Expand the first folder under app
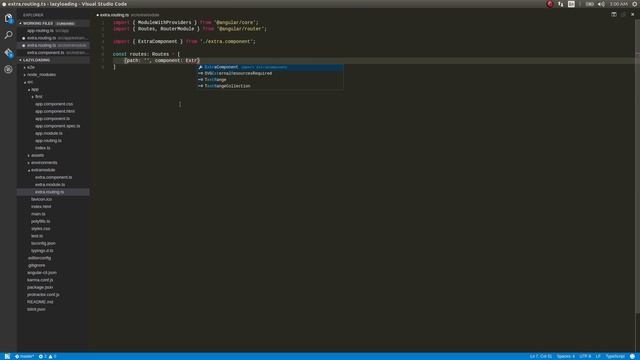Image resolution: width=640 pixels, height=360 pixels. (38, 97)
